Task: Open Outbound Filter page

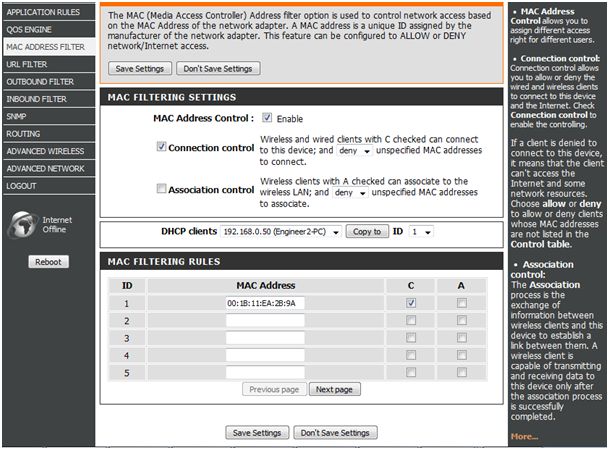Action: point(49,82)
